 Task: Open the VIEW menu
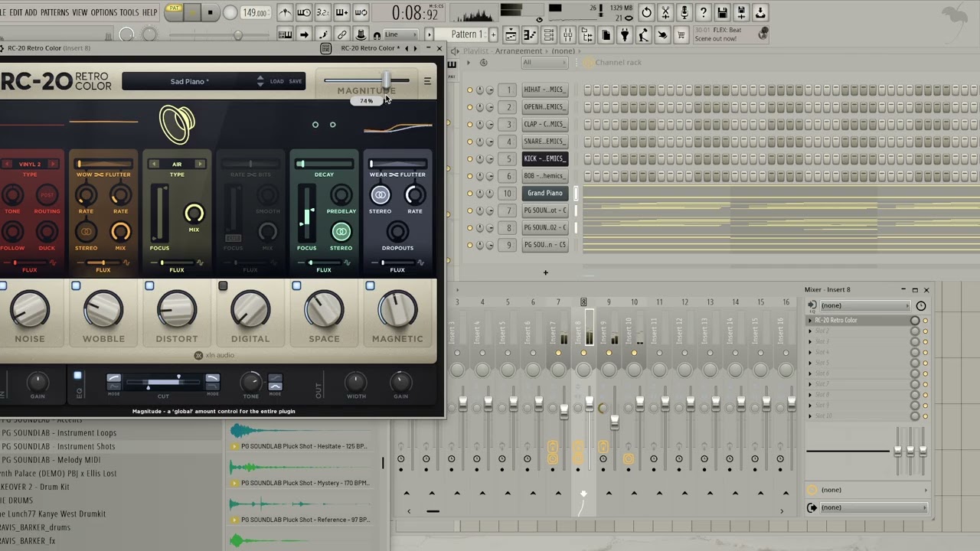(x=80, y=12)
